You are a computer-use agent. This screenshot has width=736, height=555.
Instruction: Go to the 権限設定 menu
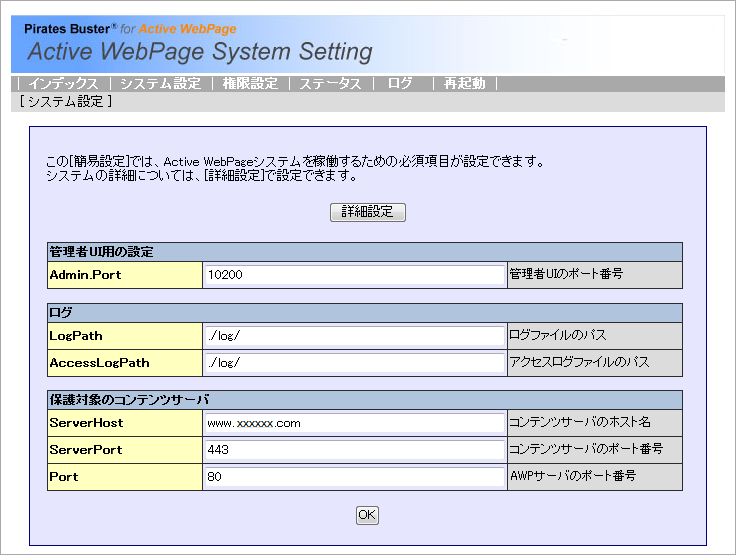250,84
